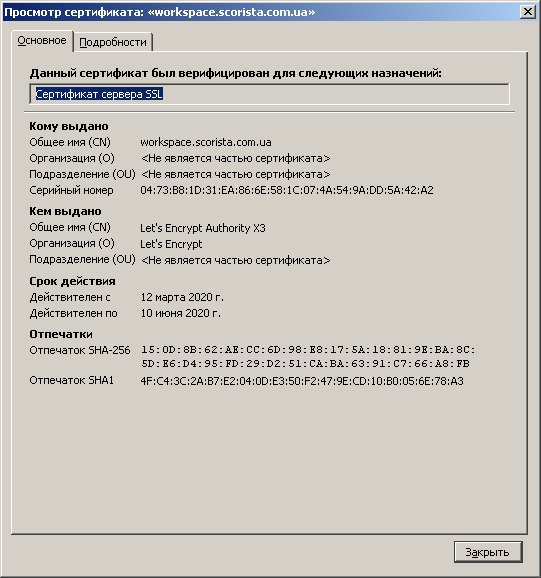Click issuer Подразделение (OU) not-part-of-certificate value
The height and width of the screenshot is (578, 541).
tap(236, 260)
